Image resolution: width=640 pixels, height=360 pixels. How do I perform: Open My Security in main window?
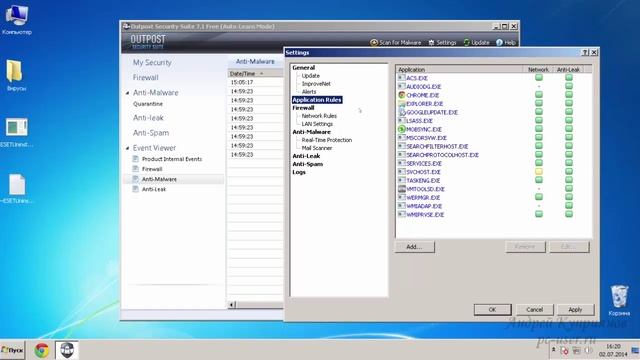click(152, 62)
